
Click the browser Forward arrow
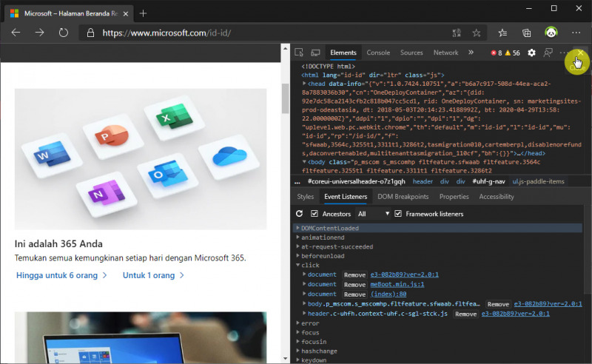pos(39,33)
